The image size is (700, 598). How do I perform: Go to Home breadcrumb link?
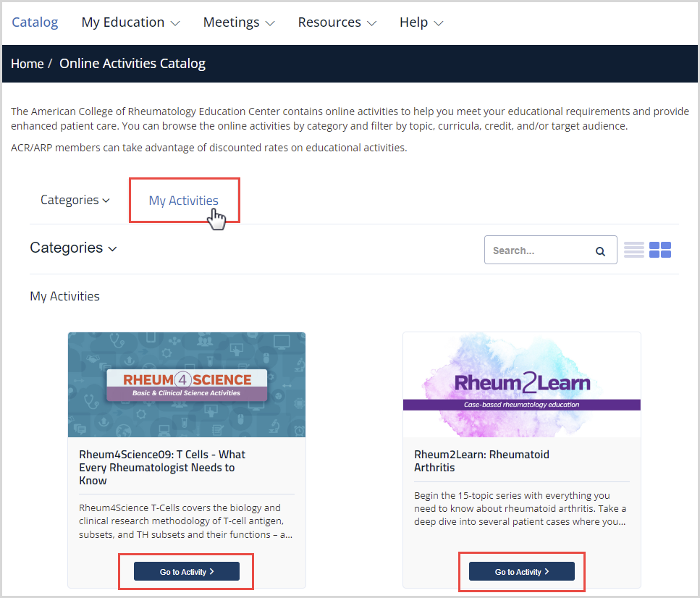tap(28, 64)
